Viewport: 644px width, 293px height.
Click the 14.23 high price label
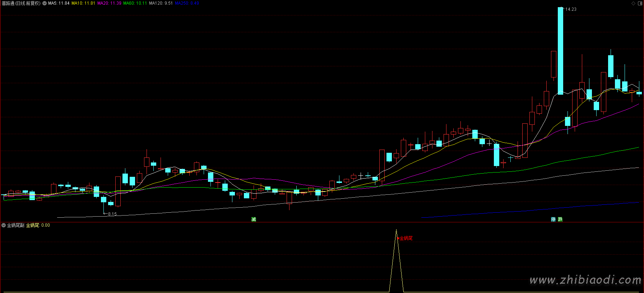point(571,9)
